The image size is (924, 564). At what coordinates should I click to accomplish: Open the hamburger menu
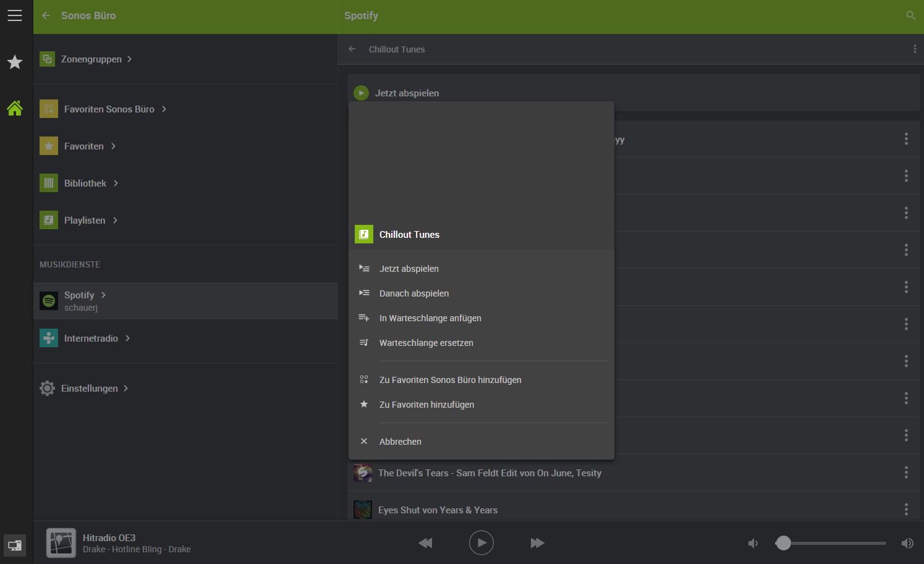(15, 15)
